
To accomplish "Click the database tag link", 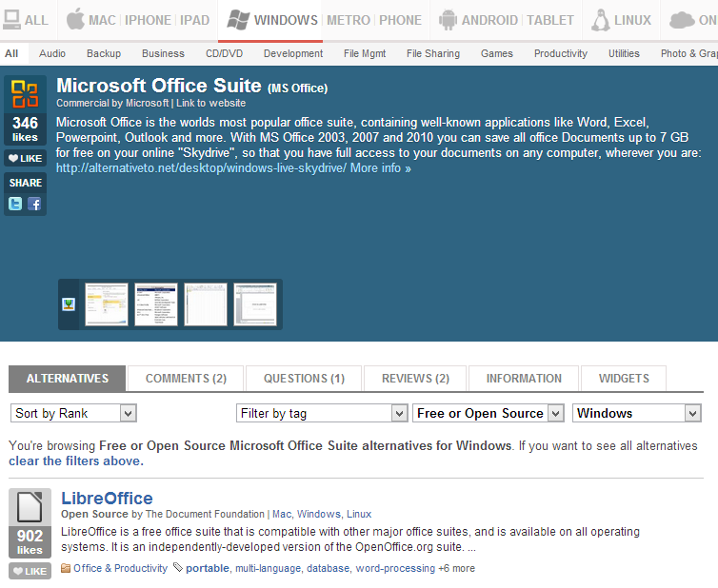I will tap(328, 568).
